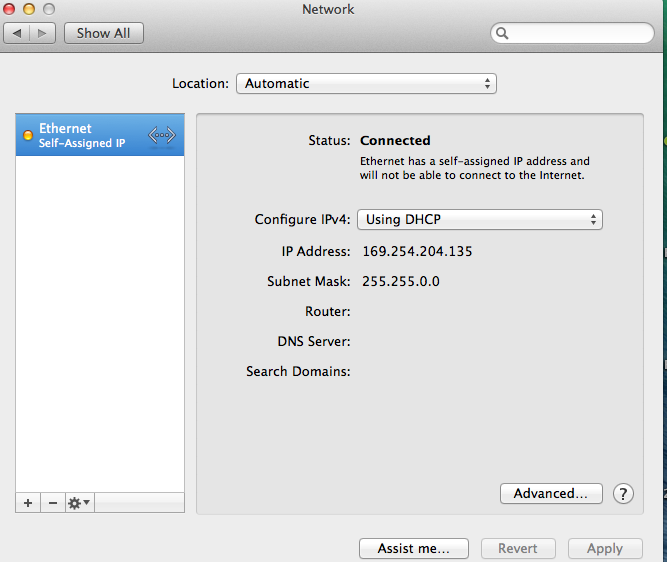Open the gear action menu
This screenshot has height=562, width=667.
coord(79,503)
